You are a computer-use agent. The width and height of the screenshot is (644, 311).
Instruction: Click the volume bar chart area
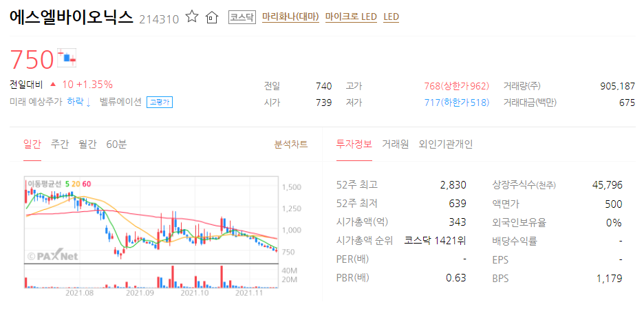(151, 276)
